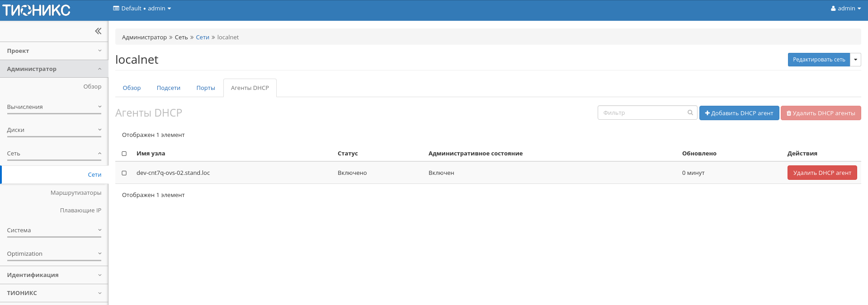Image resolution: width=868 pixels, height=305 pixels.
Task: Click Добавить DHCP агент button
Action: 739,113
